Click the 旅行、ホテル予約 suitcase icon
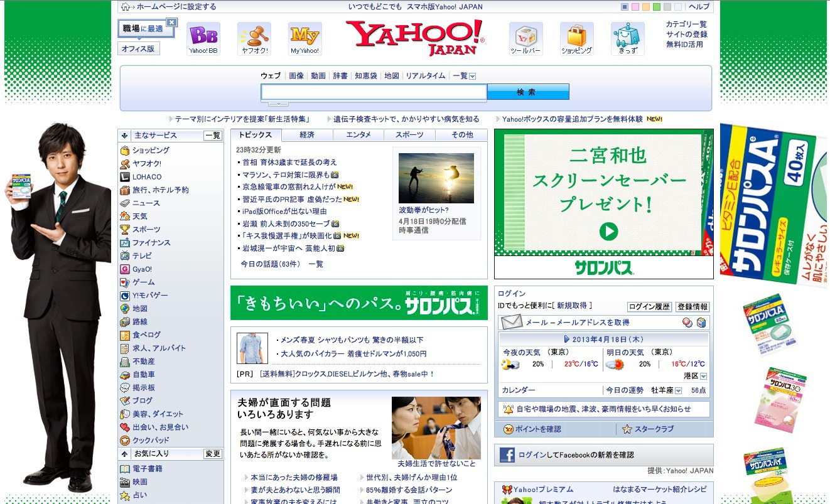The height and width of the screenshot is (504, 830). pos(125,190)
